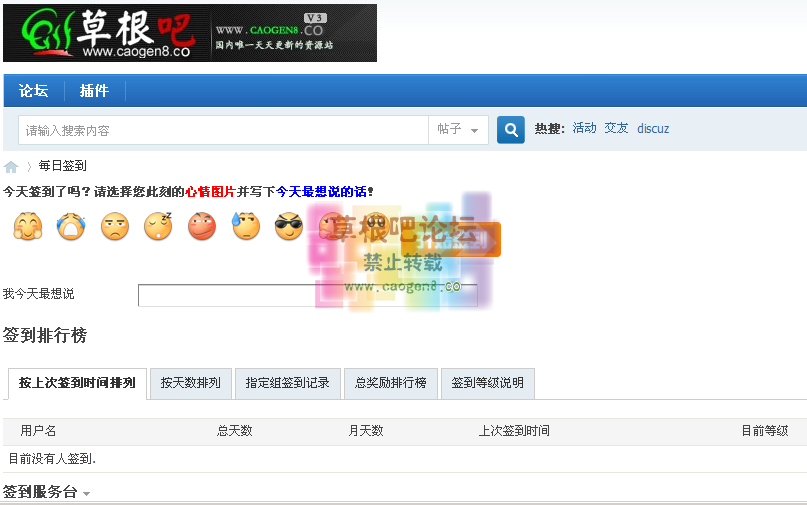Show the 签到等级说明 tab
Viewport: 807px width, 505px height.
tap(487, 383)
